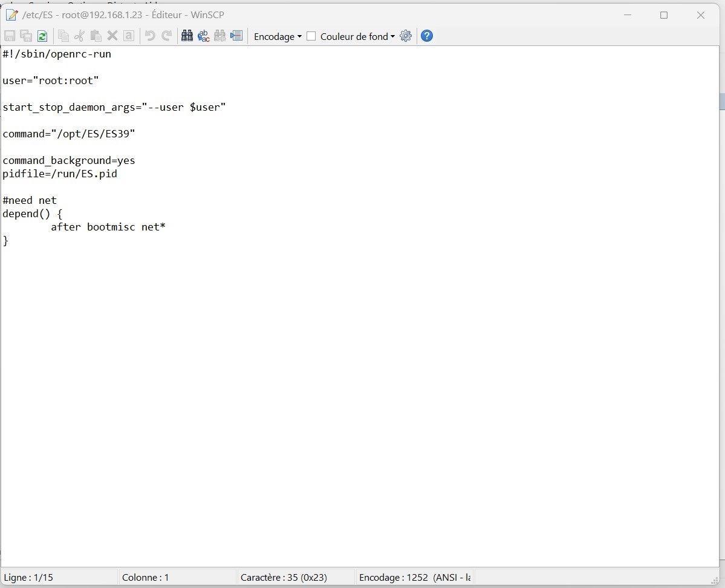This screenshot has width=725, height=588.
Task: Open Find with the binoculars icon
Action: [187, 36]
